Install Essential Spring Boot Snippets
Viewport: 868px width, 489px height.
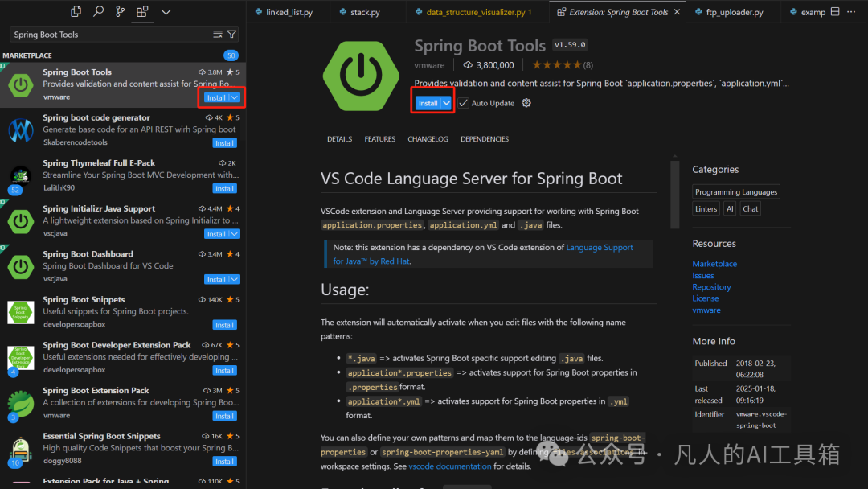point(224,462)
